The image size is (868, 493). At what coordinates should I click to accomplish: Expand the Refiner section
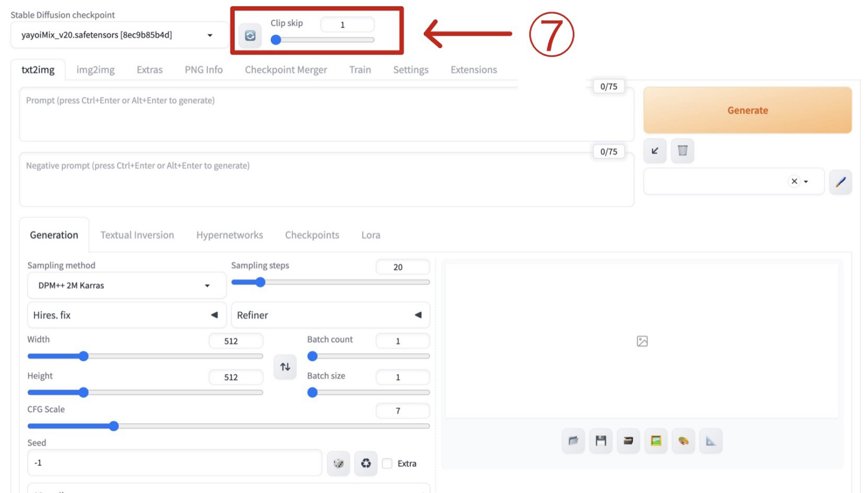click(330, 315)
